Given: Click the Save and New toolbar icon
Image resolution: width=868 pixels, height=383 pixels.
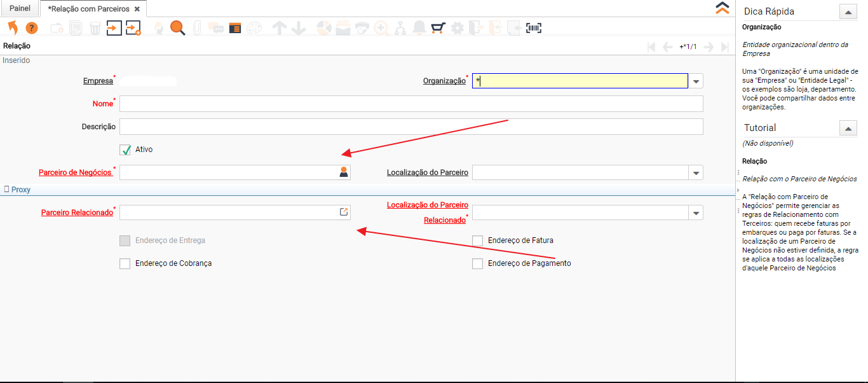Looking at the screenshot, I should point(133,28).
